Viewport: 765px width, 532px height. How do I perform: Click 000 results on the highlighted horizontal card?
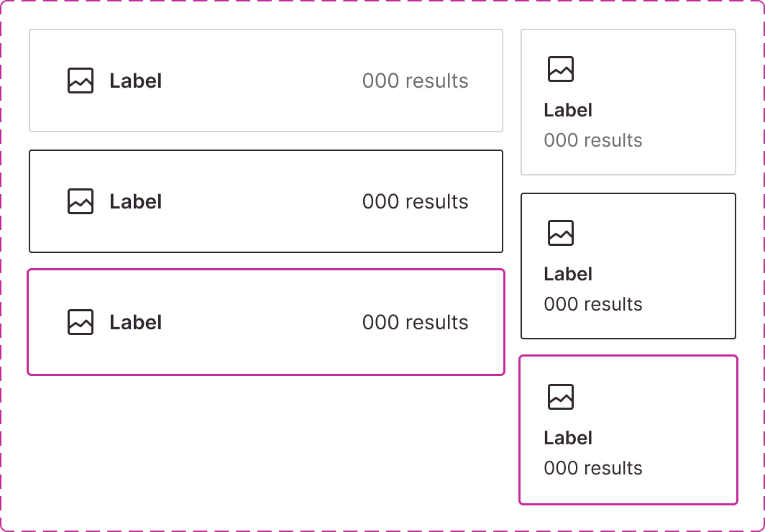415,322
